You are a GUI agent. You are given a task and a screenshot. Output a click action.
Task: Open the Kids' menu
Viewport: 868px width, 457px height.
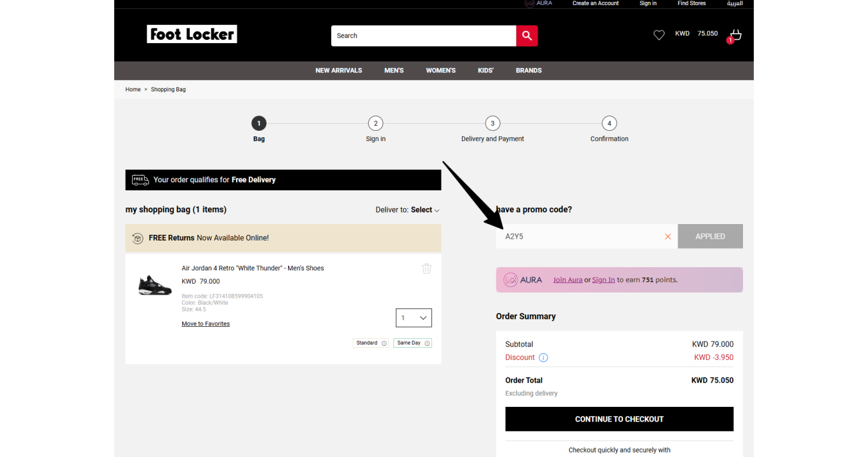click(x=486, y=70)
